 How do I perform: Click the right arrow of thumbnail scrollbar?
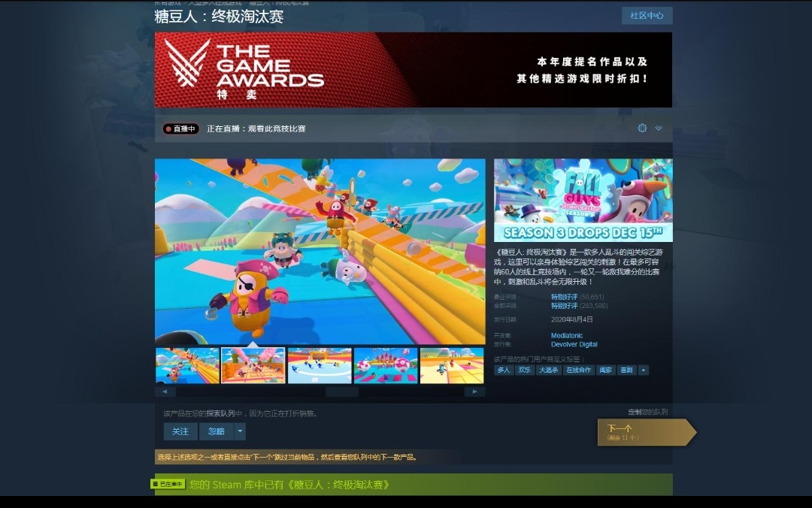coord(475,392)
